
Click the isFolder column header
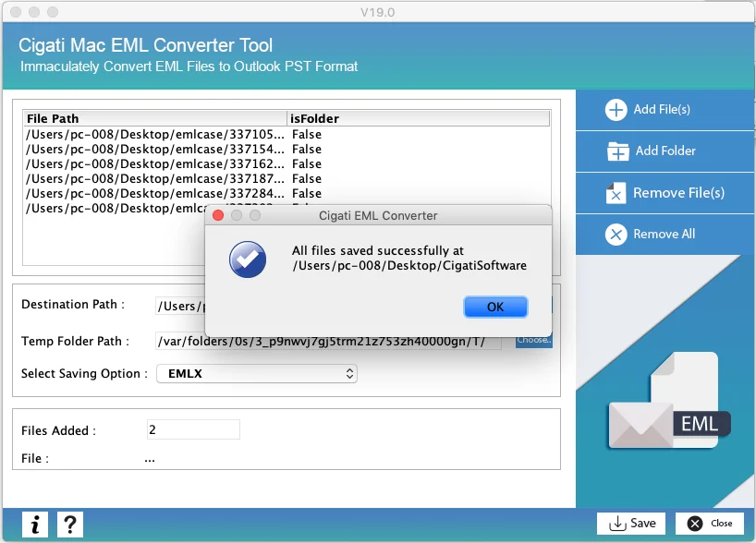(x=419, y=118)
